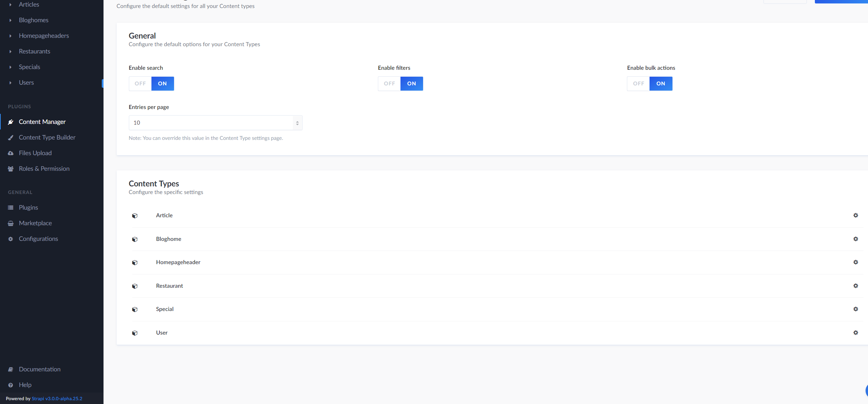Open the Documentation link in sidebar
Viewport: 868px width, 404px height.
pos(40,369)
